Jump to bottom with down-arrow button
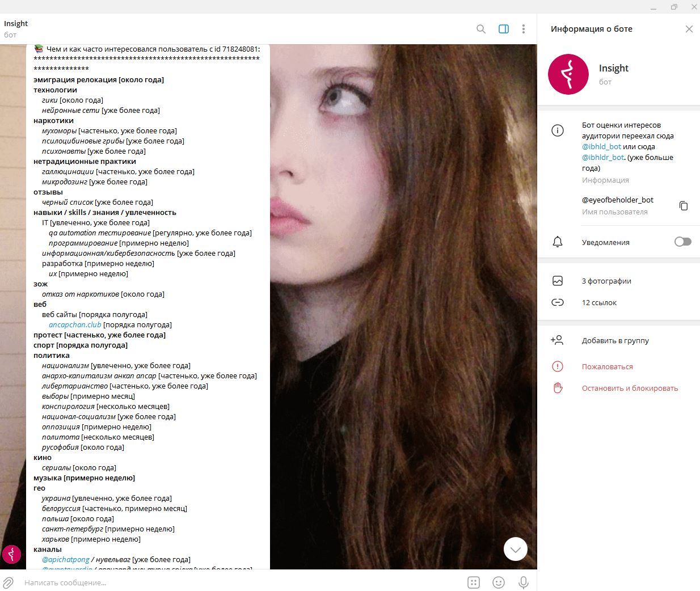This screenshot has width=700, height=591. [x=516, y=549]
